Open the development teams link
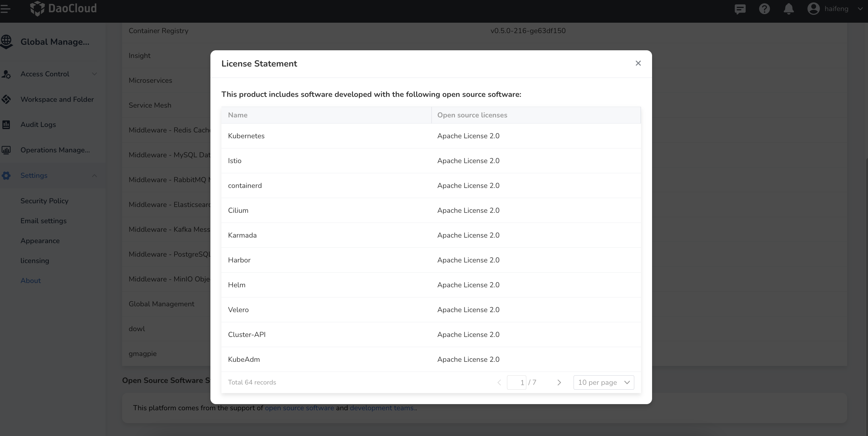The height and width of the screenshot is (436, 868). click(382, 408)
